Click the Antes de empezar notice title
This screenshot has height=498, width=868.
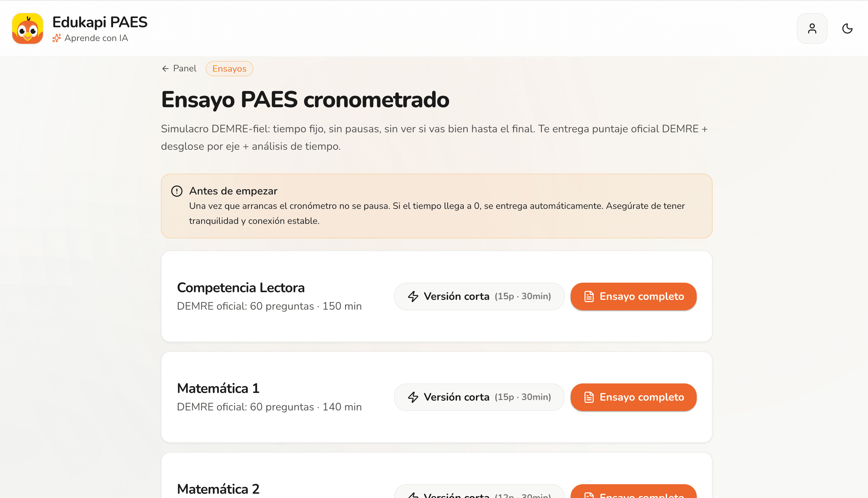click(233, 191)
